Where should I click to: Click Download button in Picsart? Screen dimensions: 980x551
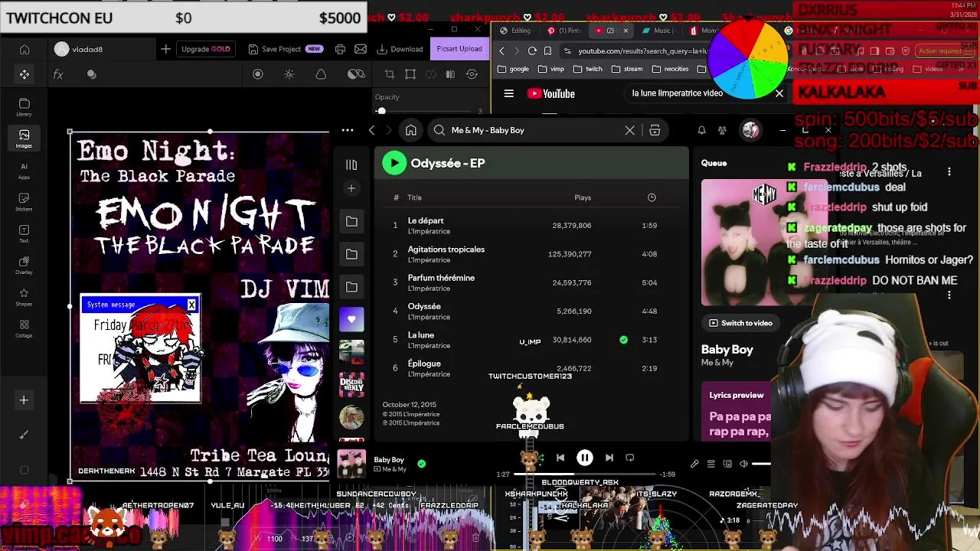(400, 49)
